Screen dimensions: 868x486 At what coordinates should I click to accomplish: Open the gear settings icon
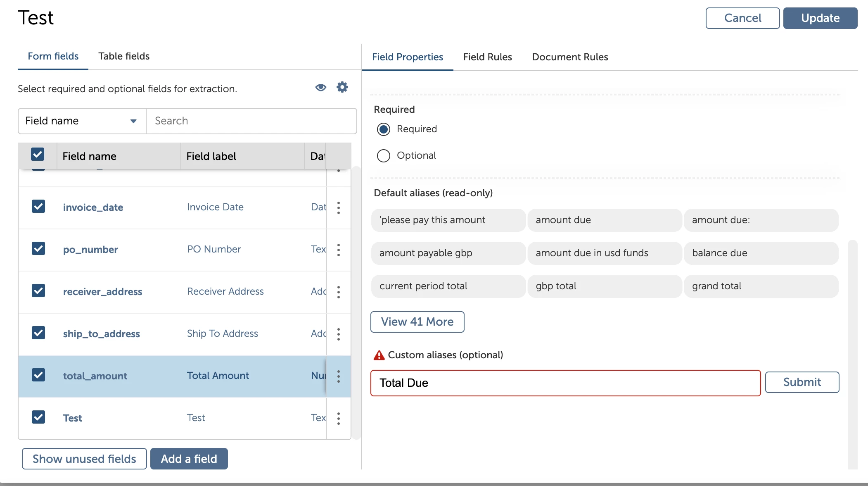pos(342,87)
